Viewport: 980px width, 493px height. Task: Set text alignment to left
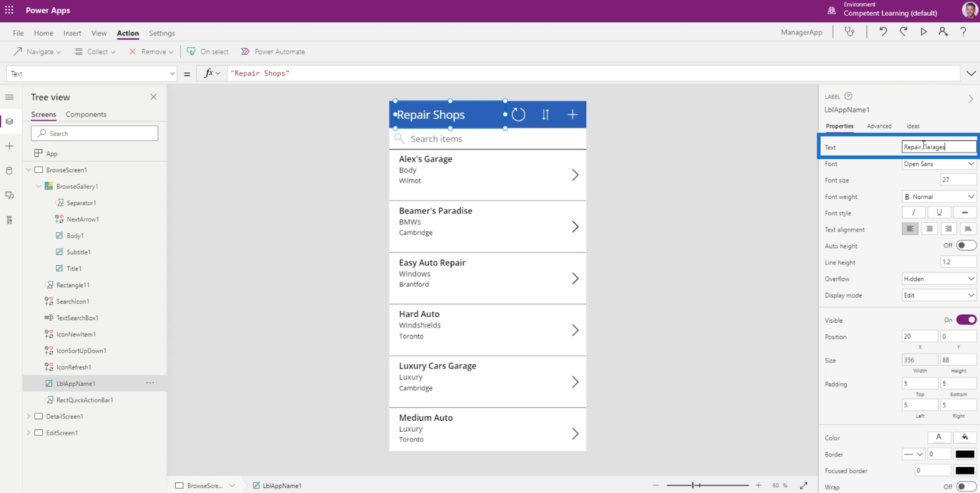coord(910,229)
